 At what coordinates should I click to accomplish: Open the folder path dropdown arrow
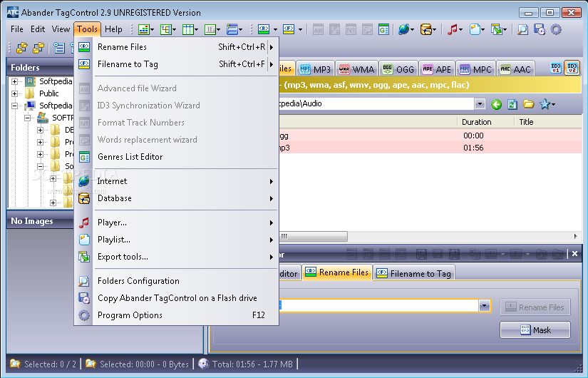click(x=480, y=104)
